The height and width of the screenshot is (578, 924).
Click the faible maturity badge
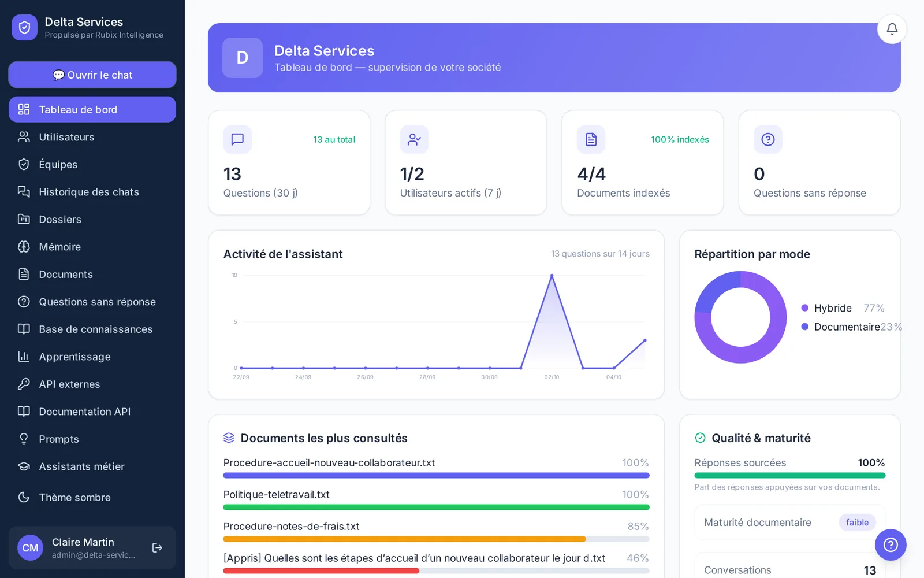coord(857,523)
